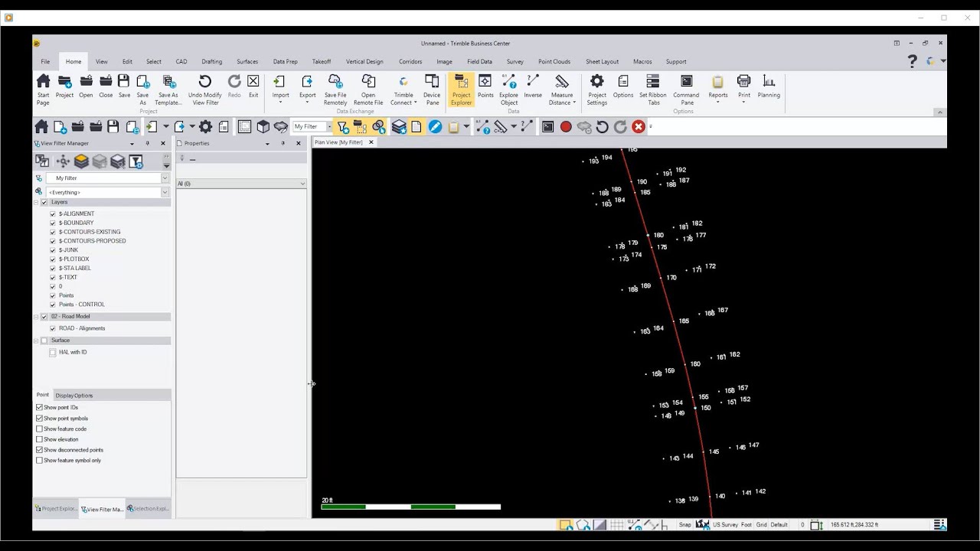Viewport: 980px width, 551px height.
Task: Open the Points command
Action: pyautogui.click(x=485, y=86)
